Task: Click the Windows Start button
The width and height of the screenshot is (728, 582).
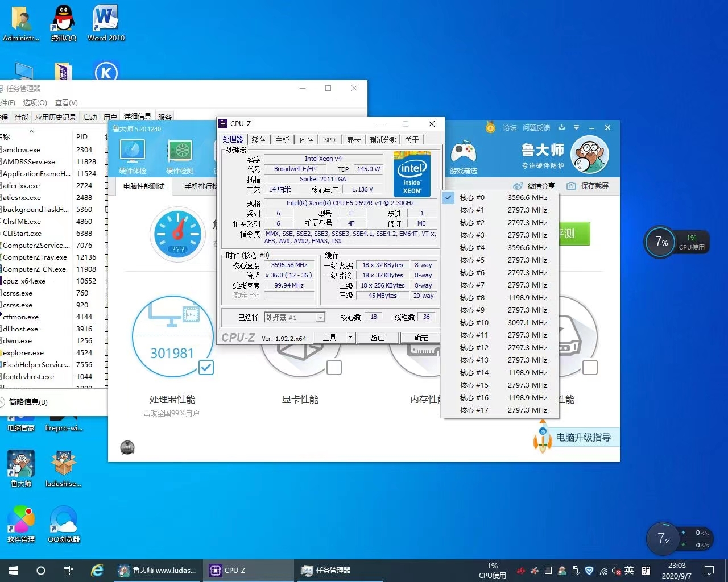Action: (x=14, y=570)
